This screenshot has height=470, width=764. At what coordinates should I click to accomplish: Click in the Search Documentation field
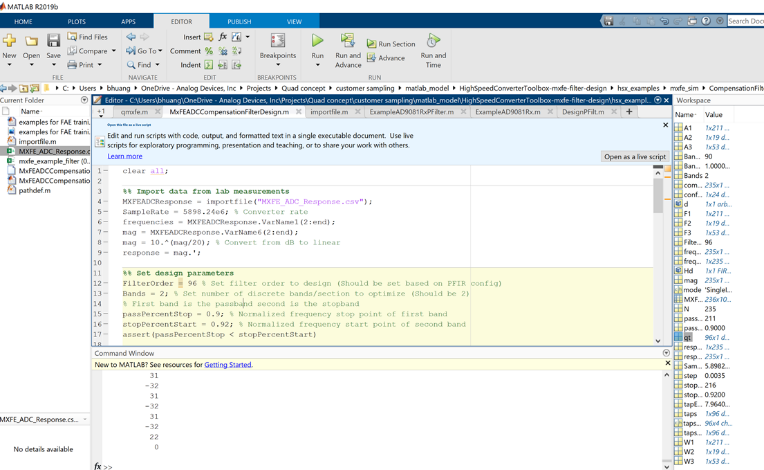(745, 21)
